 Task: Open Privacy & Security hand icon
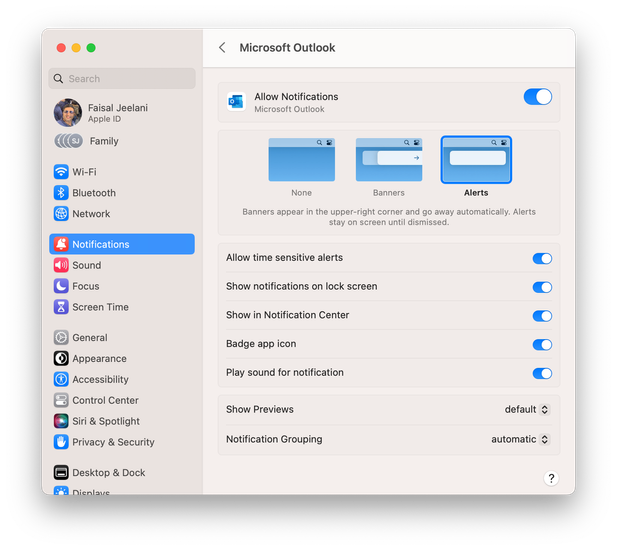tap(61, 442)
